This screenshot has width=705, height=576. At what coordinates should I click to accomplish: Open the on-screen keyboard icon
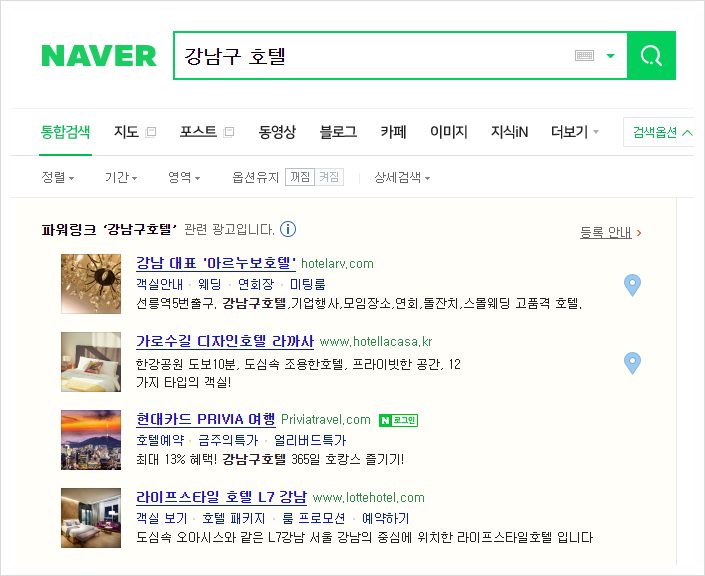point(585,56)
